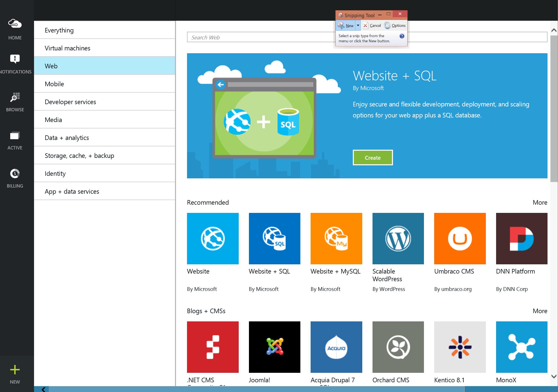Select the .NET CMS red tile
558x392 pixels.
(x=213, y=347)
